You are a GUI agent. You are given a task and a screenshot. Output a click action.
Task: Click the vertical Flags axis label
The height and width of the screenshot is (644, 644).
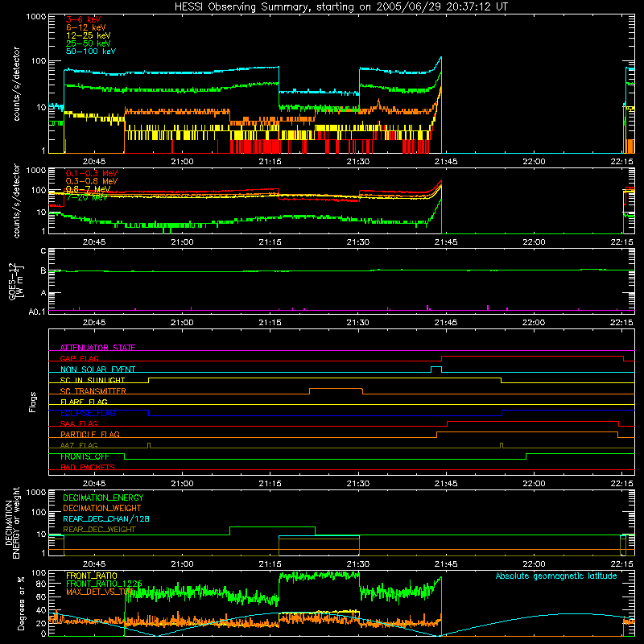(x=33, y=402)
